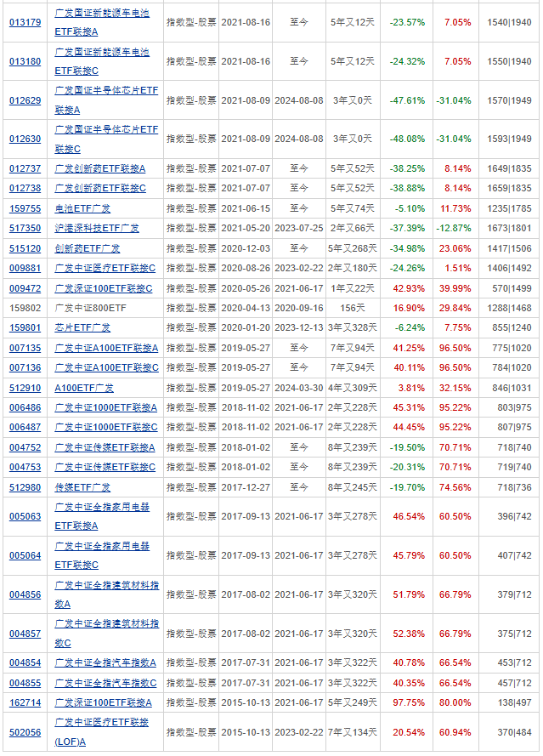Click start date 2017-12-27
Viewport: 543px width, 756px height.
click(246, 488)
